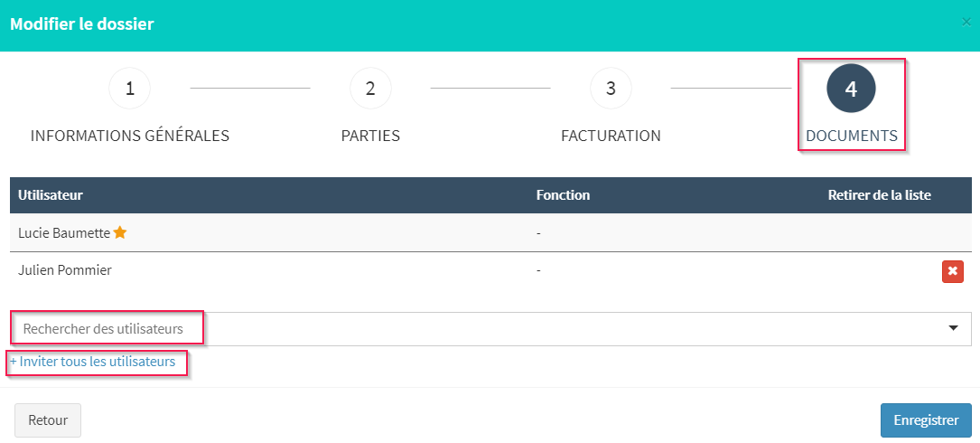Select the Documents step label
Viewport: 980px width, 443px height.
point(852,136)
